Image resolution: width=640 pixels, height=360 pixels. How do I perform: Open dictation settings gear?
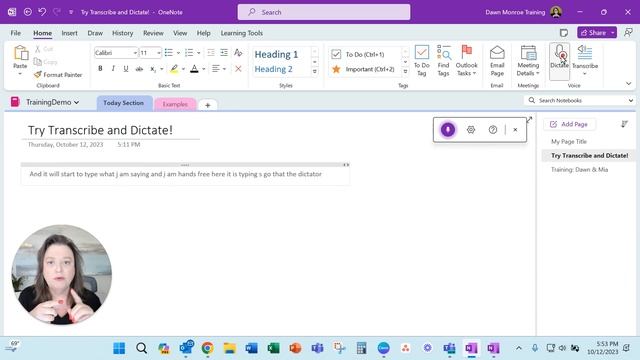click(x=471, y=130)
